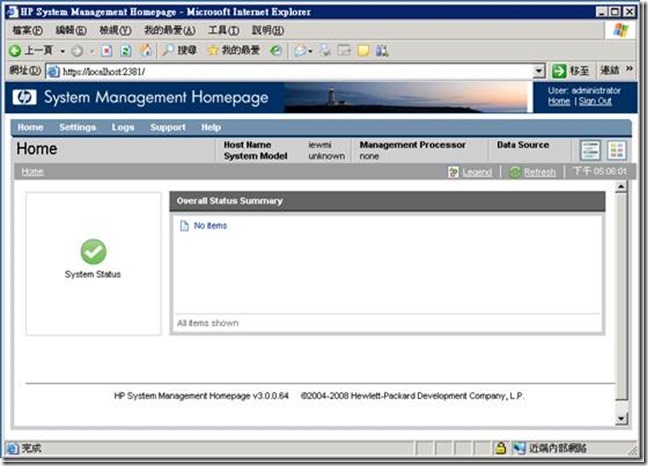Viewport: 648px width, 466px height.
Task: Open the Back button history dropdown
Action: click(62, 51)
